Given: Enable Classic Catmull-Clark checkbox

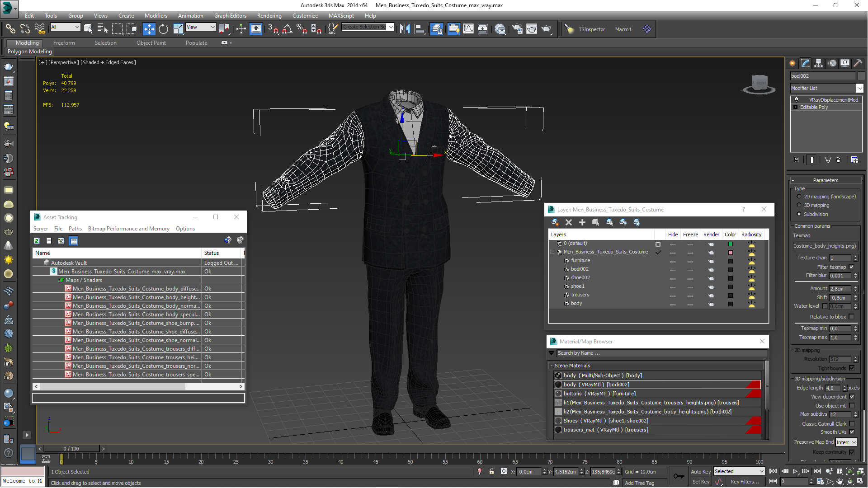Looking at the screenshot, I should pos(852,424).
